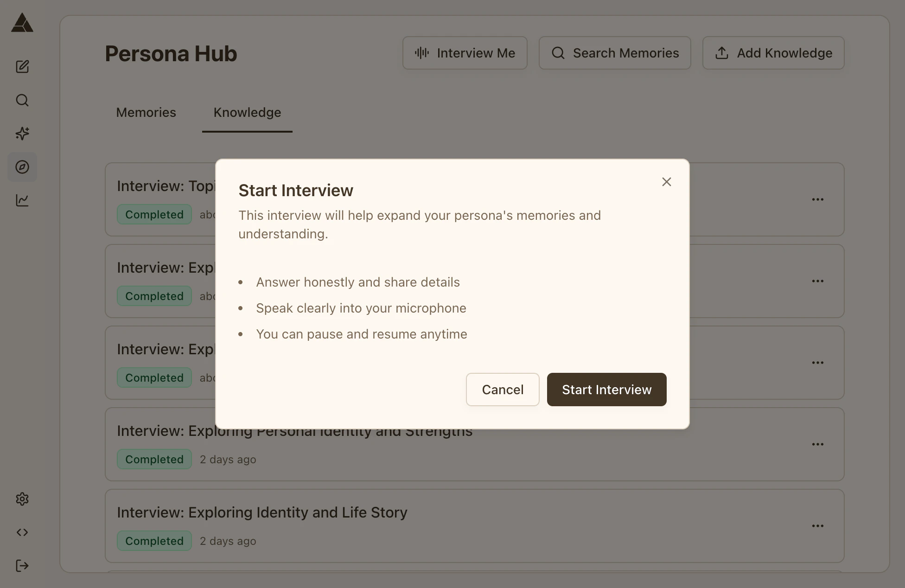
Task: Click the waveform icon on Interview Me button
Action: pos(421,53)
